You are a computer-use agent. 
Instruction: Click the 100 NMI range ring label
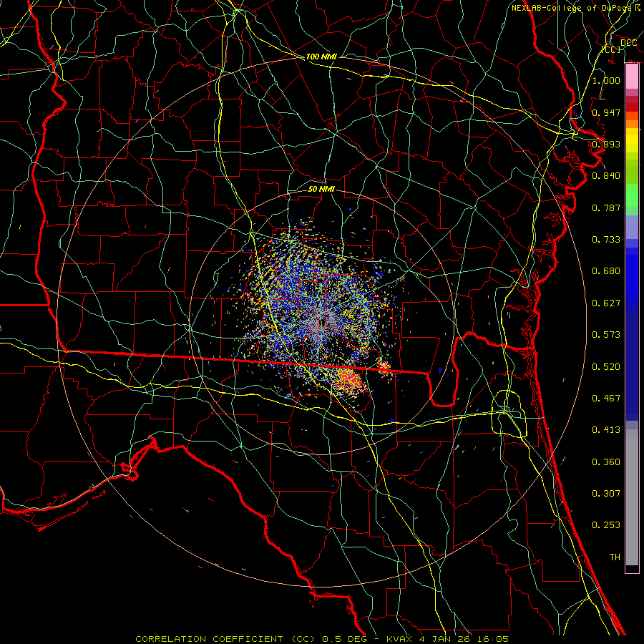(x=321, y=57)
